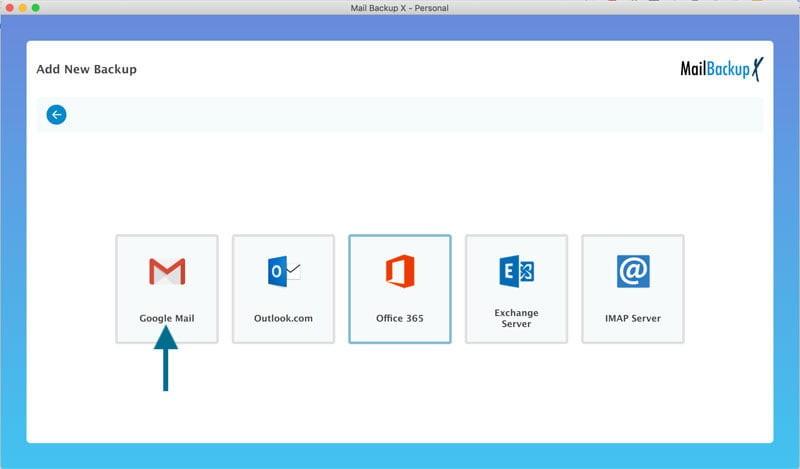The height and width of the screenshot is (469, 800).
Task: Maximize the window with green button
Action: point(36,8)
